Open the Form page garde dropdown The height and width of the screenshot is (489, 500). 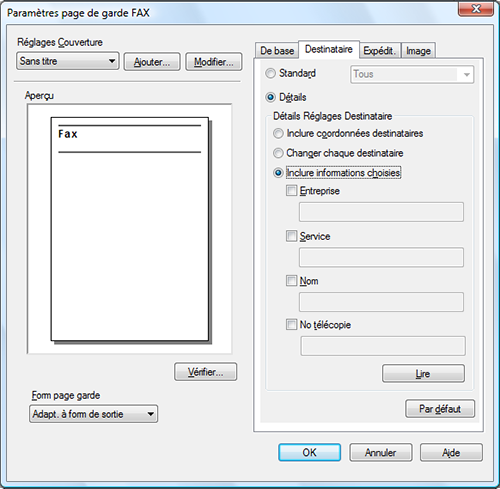93,414
